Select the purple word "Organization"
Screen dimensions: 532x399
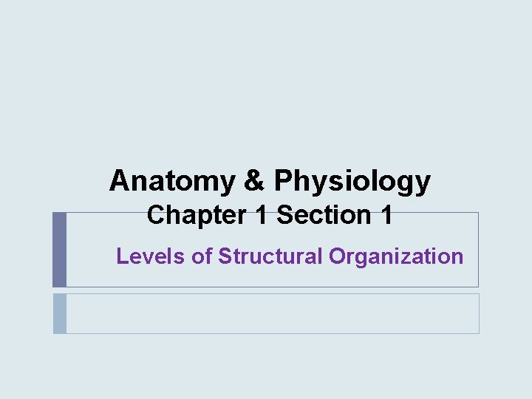(x=396, y=257)
